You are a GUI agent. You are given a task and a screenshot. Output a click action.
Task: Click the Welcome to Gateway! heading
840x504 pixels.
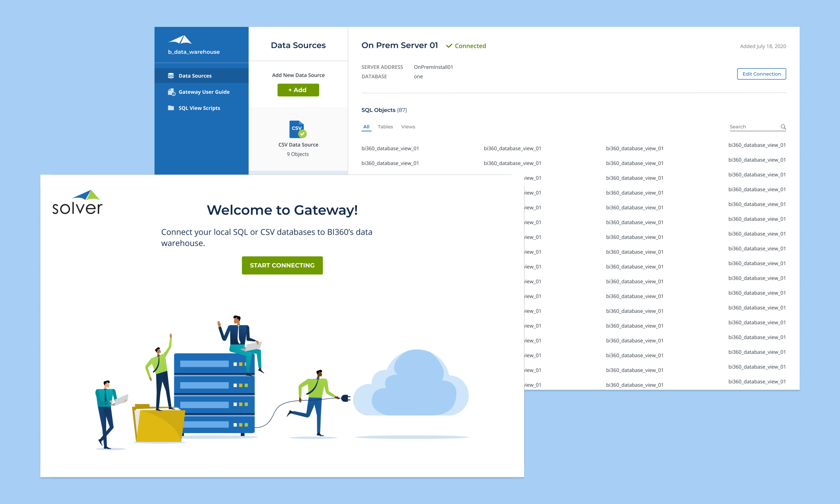click(282, 210)
